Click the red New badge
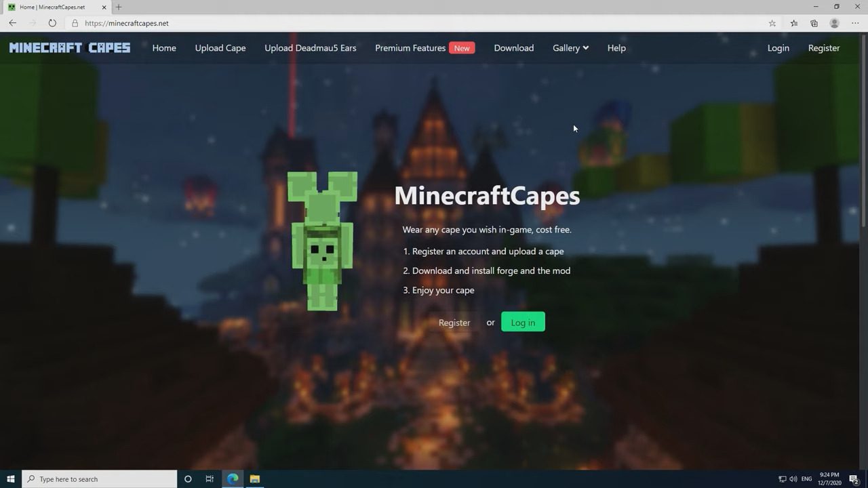868x488 pixels. tap(462, 48)
